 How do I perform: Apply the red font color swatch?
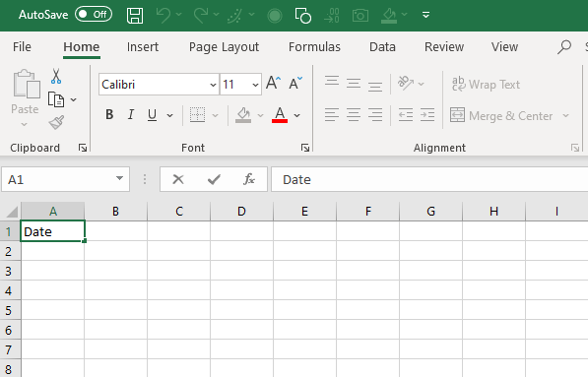pos(280,114)
